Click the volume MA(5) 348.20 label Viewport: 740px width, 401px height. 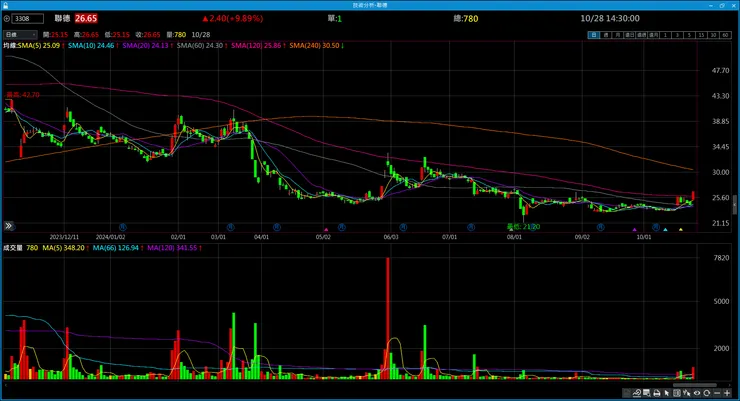pos(65,248)
